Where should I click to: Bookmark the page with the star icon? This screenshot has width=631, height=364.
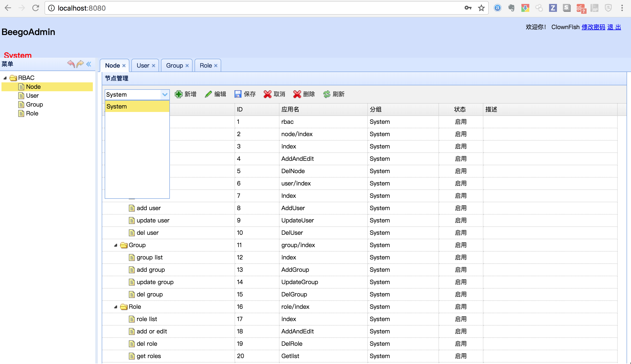[481, 8]
